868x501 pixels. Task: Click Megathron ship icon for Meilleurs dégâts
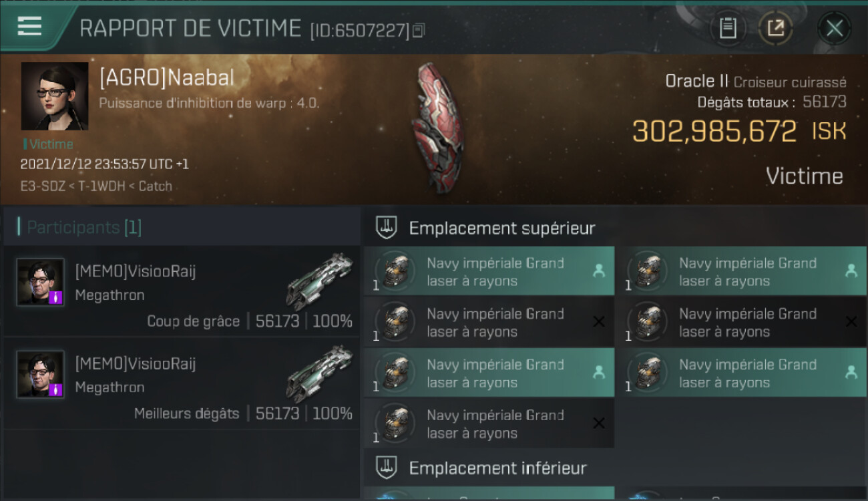(319, 374)
